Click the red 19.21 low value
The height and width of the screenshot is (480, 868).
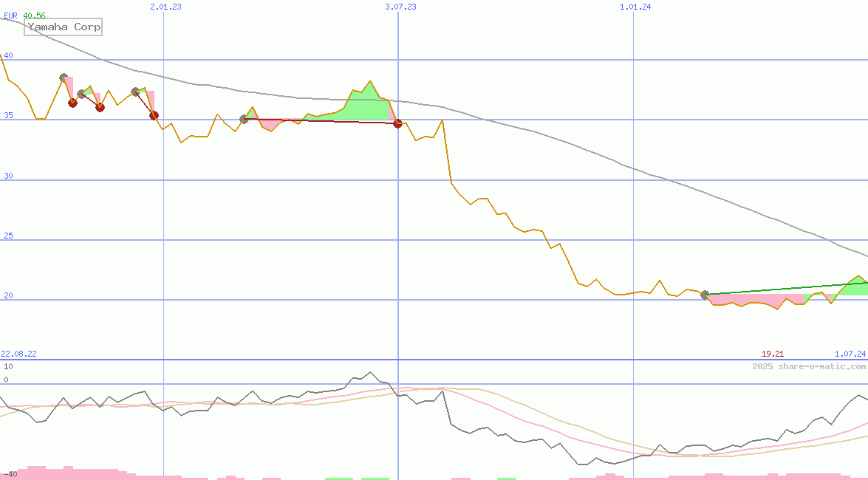pos(773,354)
